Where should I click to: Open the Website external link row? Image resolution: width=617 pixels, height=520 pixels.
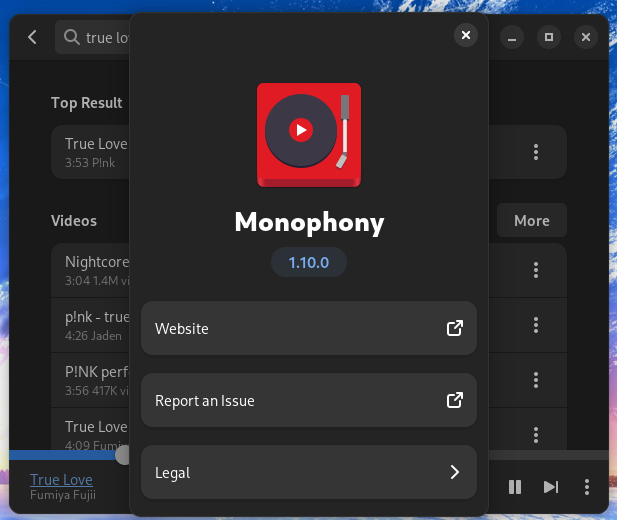308,328
